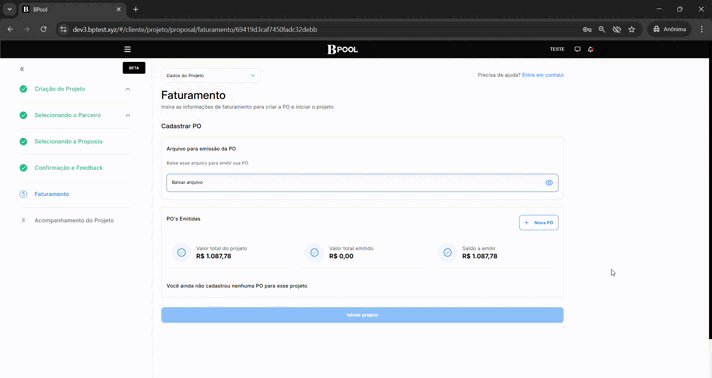Open the chat messages icon in header
This screenshot has width=712, height=378.
pyautogui.click(x=578, y=49)
